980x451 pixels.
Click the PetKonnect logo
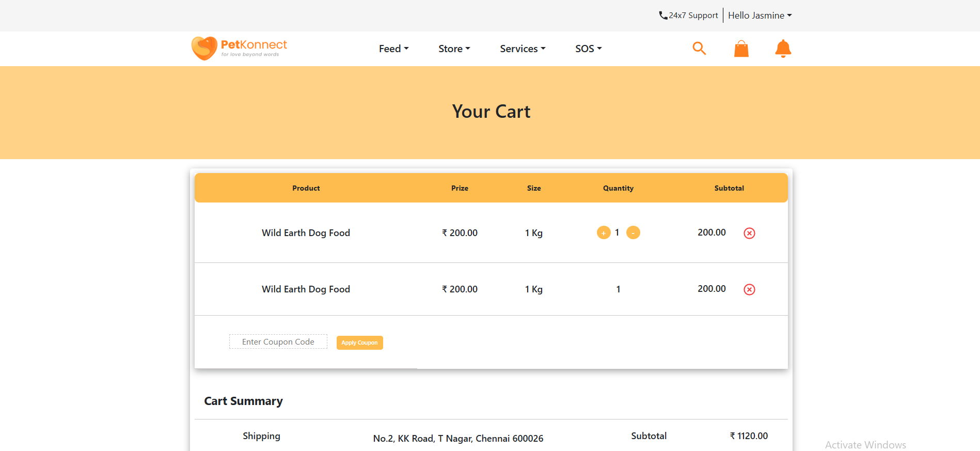tap(239, 49)
